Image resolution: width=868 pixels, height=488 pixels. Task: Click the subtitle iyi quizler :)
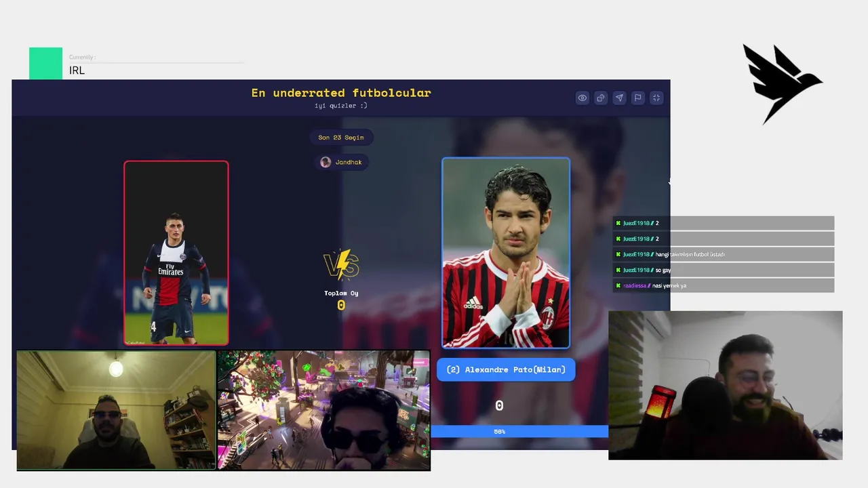[x=341, y=106]
